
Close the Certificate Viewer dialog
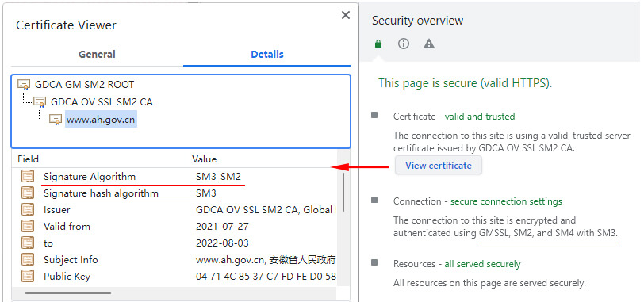(346, 15)
